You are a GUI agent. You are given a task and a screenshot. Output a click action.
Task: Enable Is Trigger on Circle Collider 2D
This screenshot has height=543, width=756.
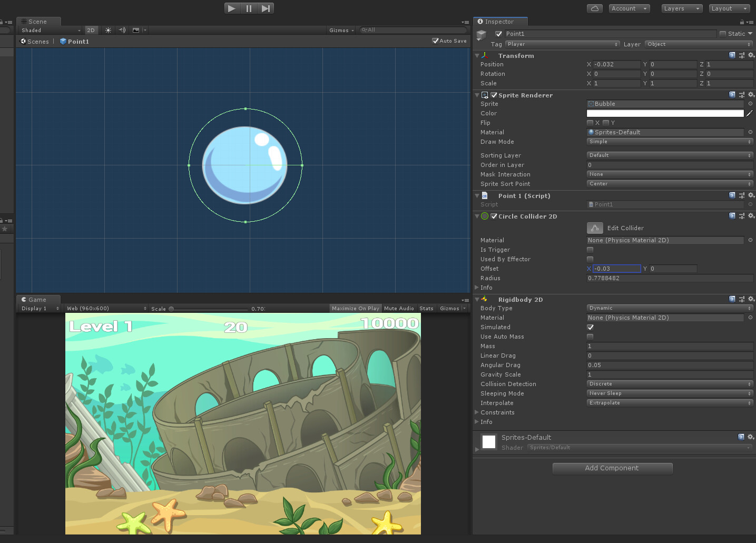[590, 250]
